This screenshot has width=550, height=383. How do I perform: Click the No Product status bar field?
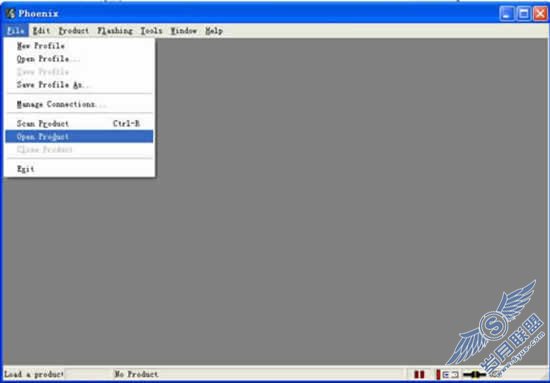click(258, 374)
